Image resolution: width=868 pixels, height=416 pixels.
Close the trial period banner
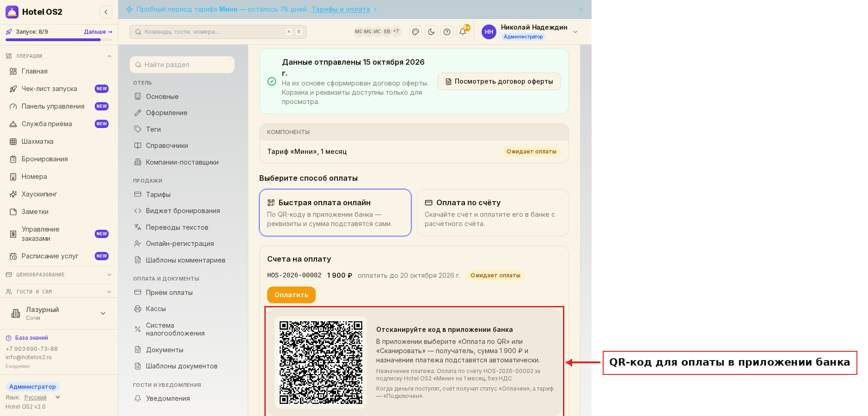click(x=581, y=9)
